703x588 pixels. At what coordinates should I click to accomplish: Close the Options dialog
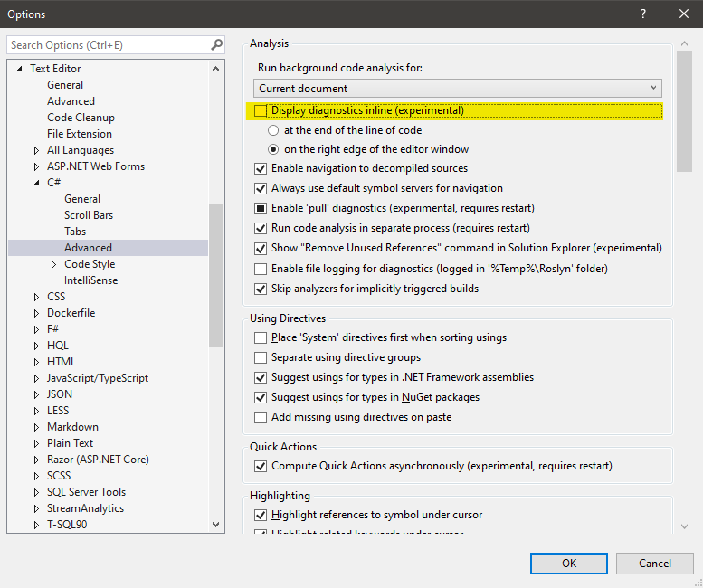click(x=684, y=14)
